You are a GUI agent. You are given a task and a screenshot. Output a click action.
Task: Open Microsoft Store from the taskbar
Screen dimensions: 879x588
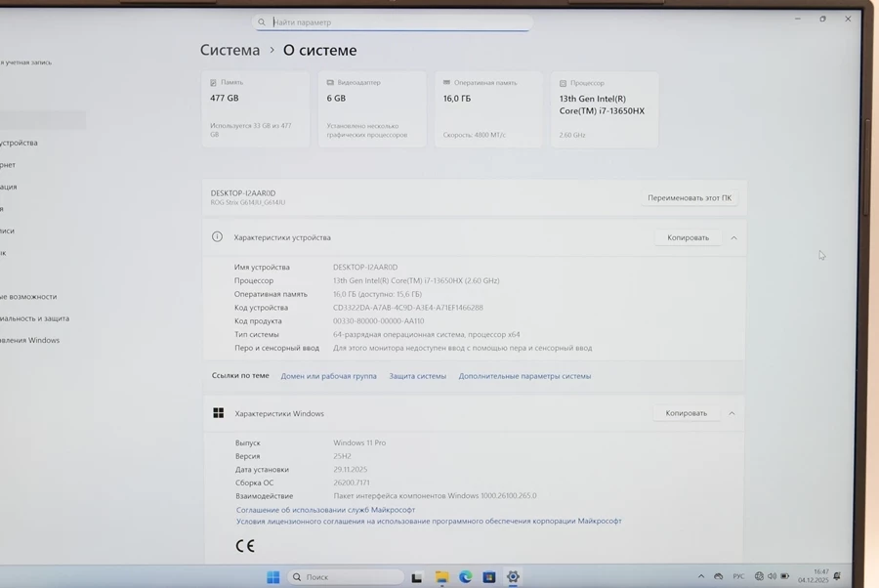coord(489,577)
